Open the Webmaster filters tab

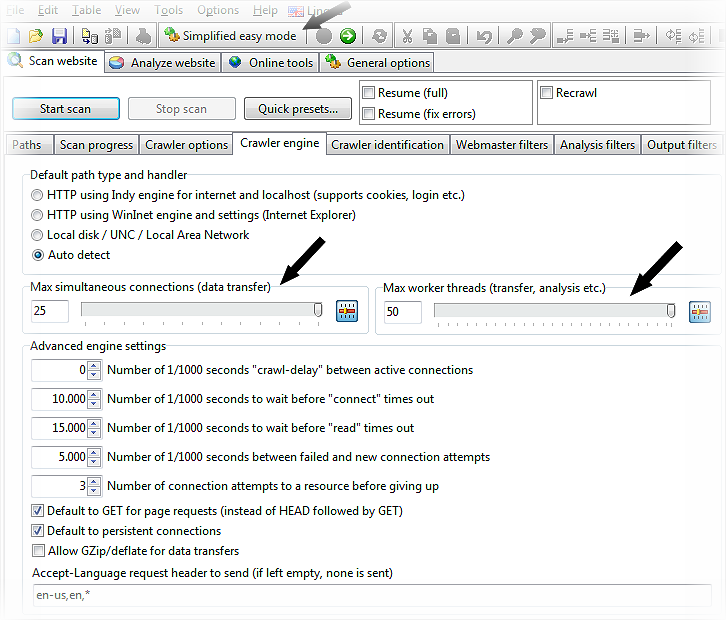tap(502, 145)
